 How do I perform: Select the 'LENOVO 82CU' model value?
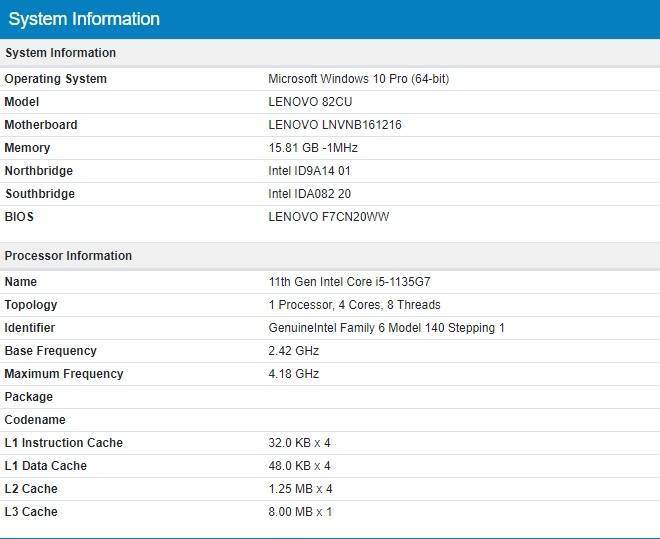point(310,102)
